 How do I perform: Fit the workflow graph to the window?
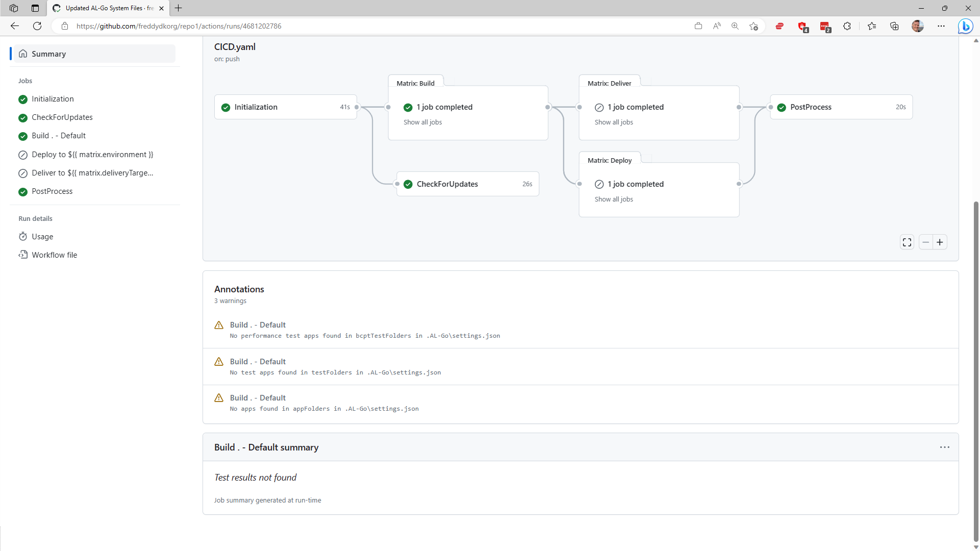pyautogui.click(x=907, y=242)
